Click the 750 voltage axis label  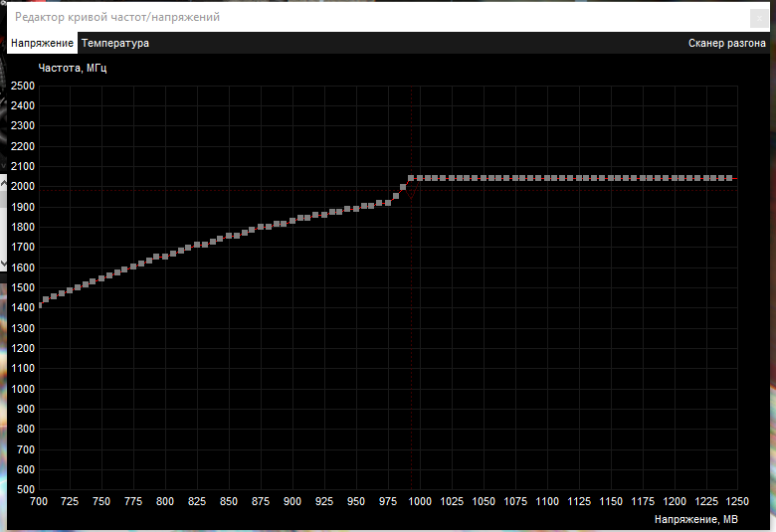pyautogui.click(x=101, y=501)
